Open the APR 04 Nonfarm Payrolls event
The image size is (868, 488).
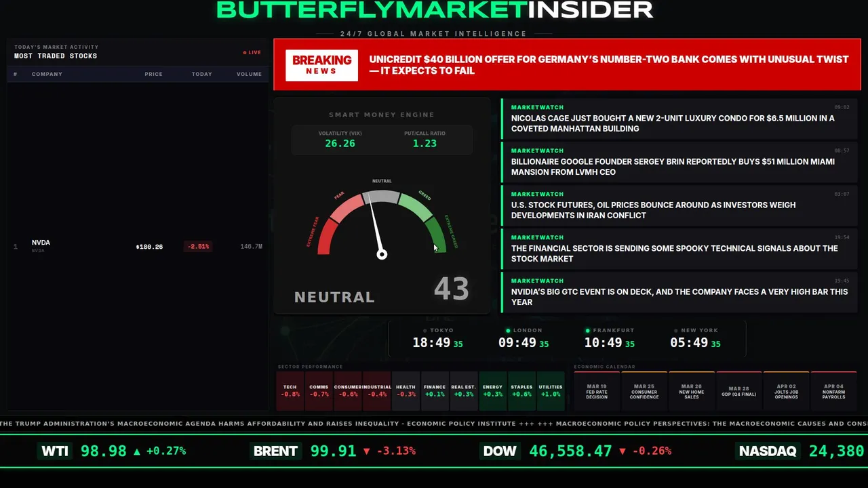click(833, 391)
